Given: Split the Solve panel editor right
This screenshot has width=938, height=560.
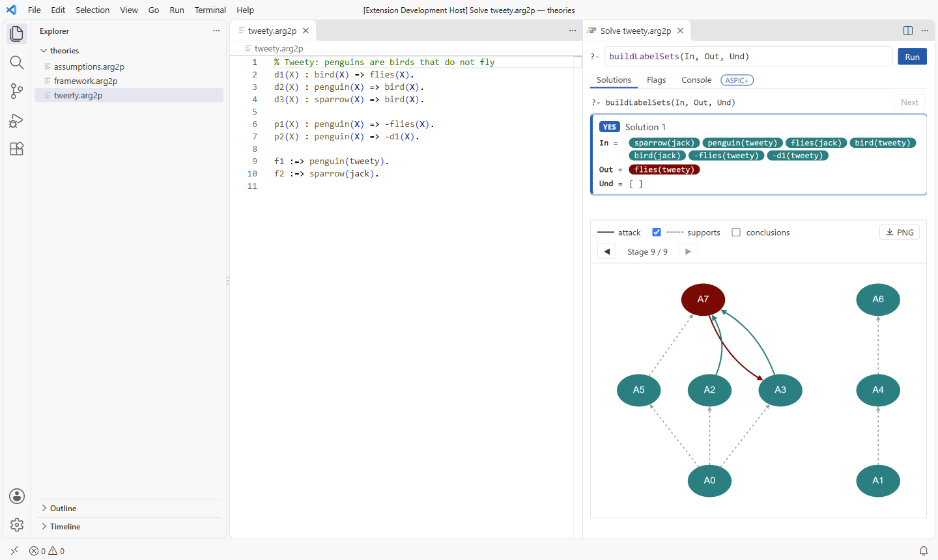Looking at the screenshot, I should [x=908, y=31].
